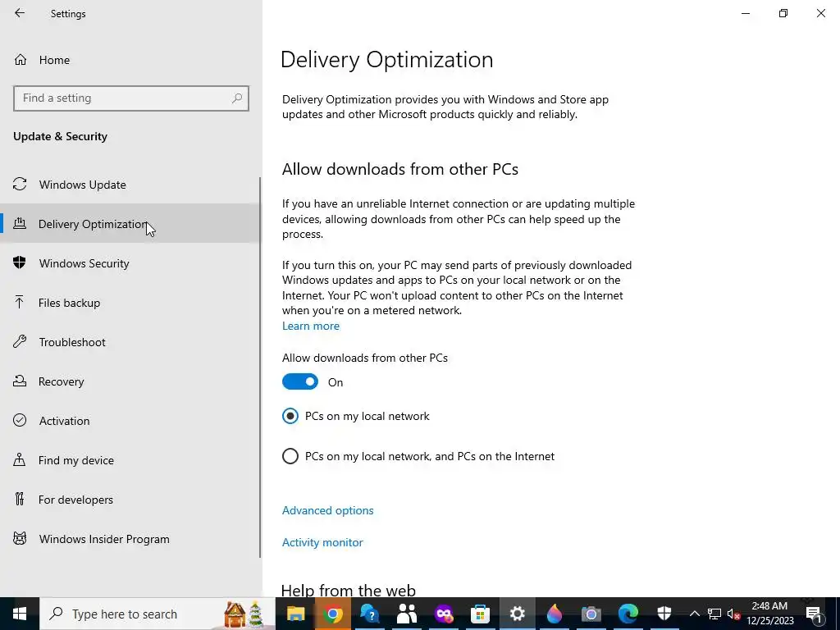The height and width of the screenshot is (630, 840).
Task: Click the Files backup upload arrow icon
Action: [20, 302]
